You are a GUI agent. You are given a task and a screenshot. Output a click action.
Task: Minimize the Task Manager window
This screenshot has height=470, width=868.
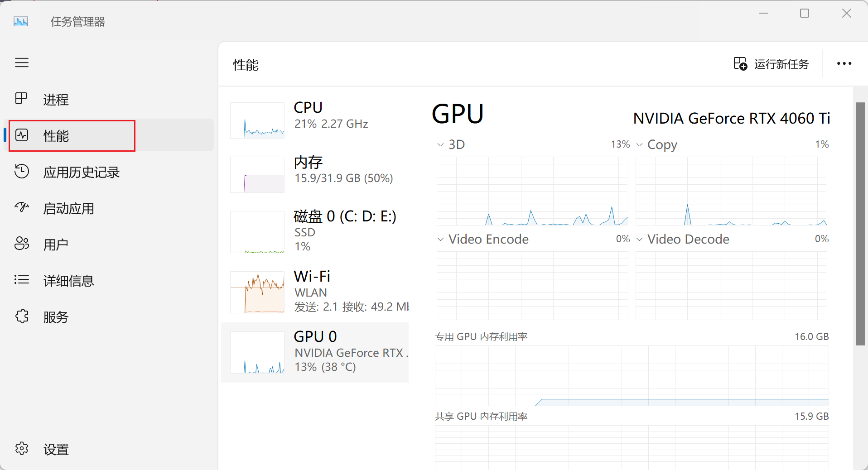click(x=763, y=13)
